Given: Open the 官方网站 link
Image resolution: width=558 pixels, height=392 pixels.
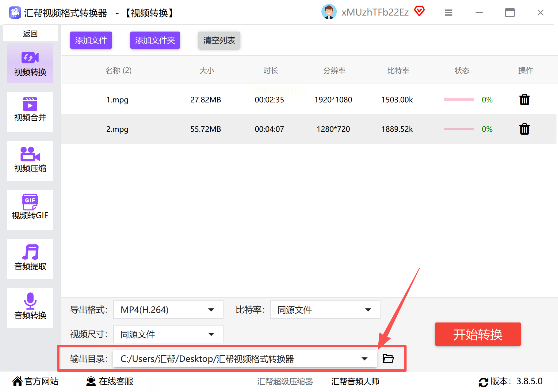Looking at the screenshot, I should [x=42, y=381].
